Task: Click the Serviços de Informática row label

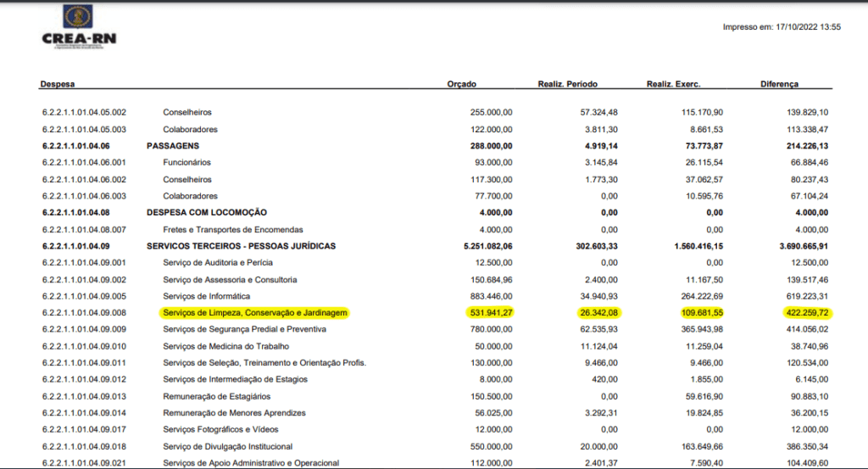Action: coord(206,296)
